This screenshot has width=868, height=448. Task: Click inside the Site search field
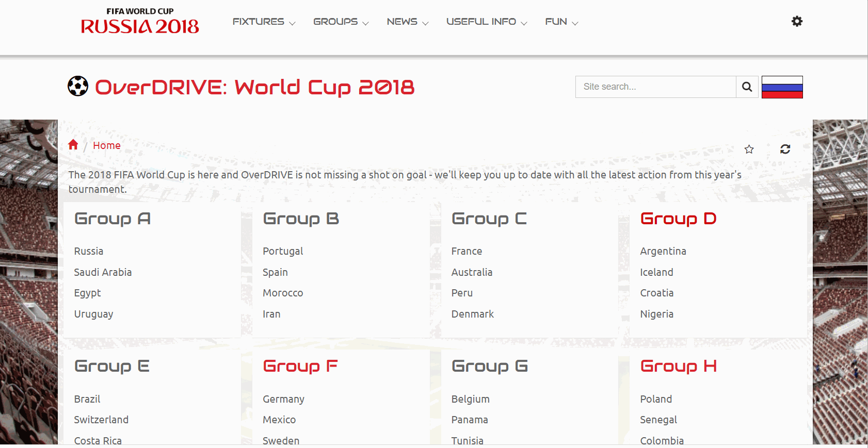655,87
